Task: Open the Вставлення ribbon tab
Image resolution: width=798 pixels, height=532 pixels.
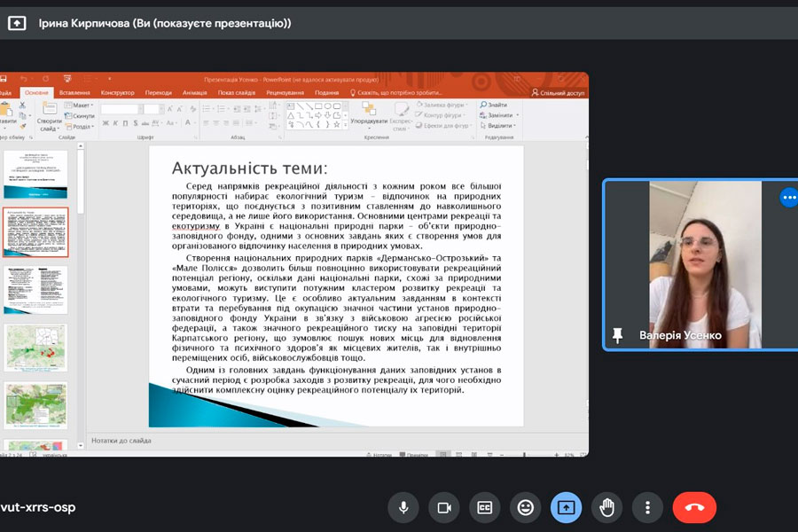Action: pyautogui.click(x=74, y=92)
